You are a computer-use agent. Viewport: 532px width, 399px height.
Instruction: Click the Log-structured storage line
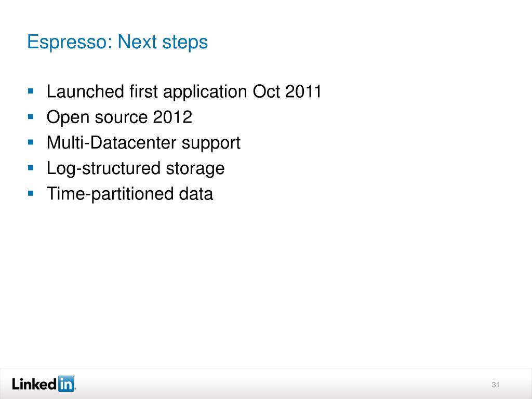pyautogui.click(x=136, y=169)
